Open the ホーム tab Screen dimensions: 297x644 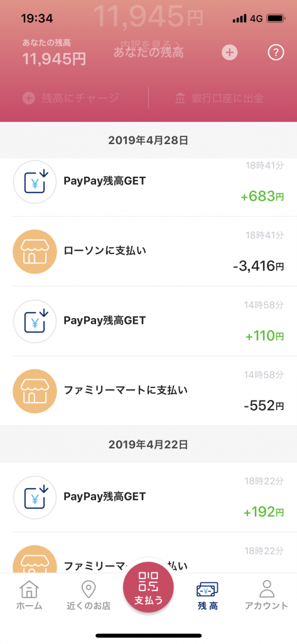click(29, 596)
